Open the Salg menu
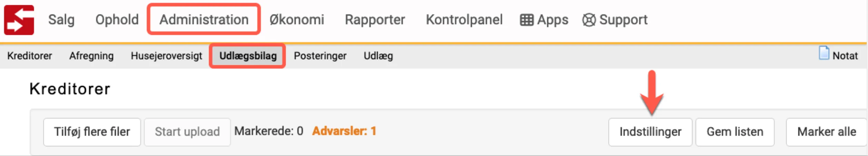 tap(61, 20)
